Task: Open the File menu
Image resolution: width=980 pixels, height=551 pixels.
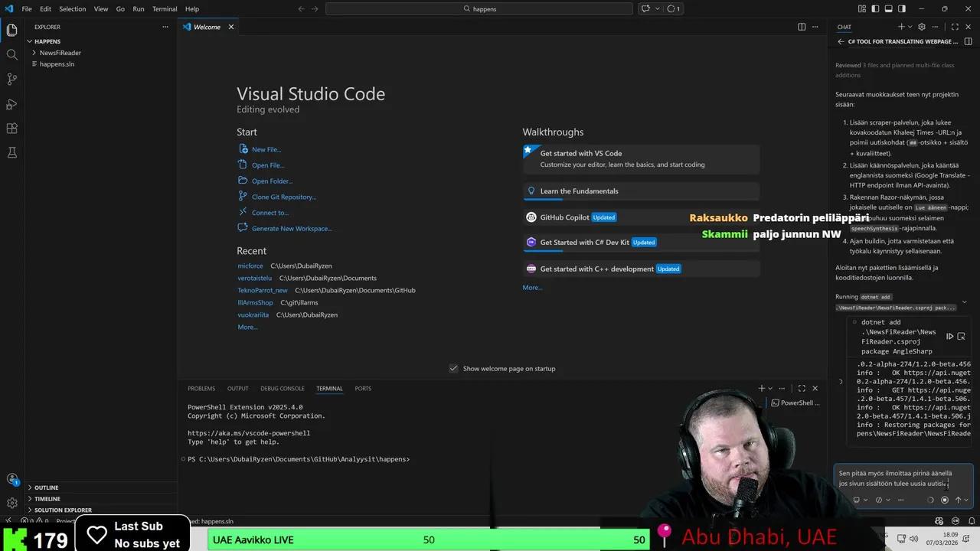Action: click(x=27, y=9)
